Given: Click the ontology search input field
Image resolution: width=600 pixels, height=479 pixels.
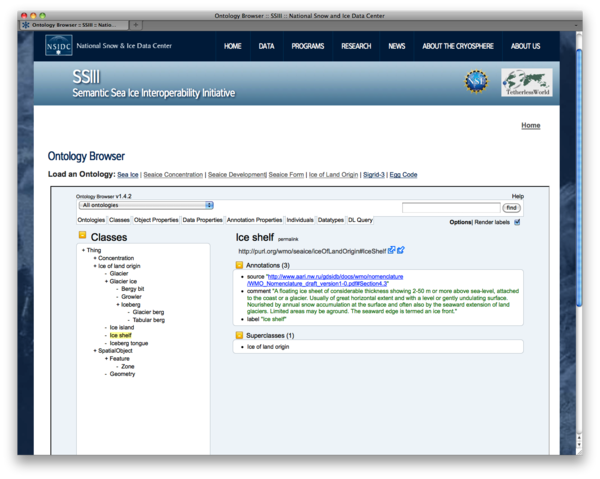Looking at the screenshot, I should click(x=450, y=207).
